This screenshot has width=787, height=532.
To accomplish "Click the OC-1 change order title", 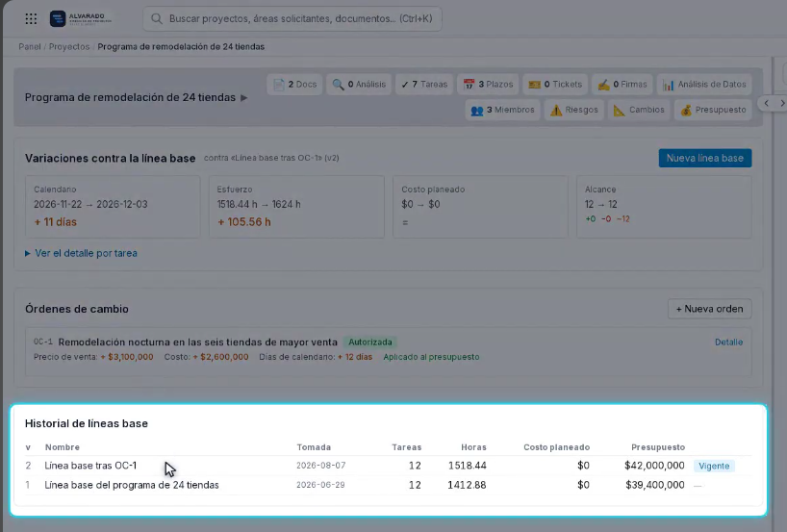I will point(198,342).
